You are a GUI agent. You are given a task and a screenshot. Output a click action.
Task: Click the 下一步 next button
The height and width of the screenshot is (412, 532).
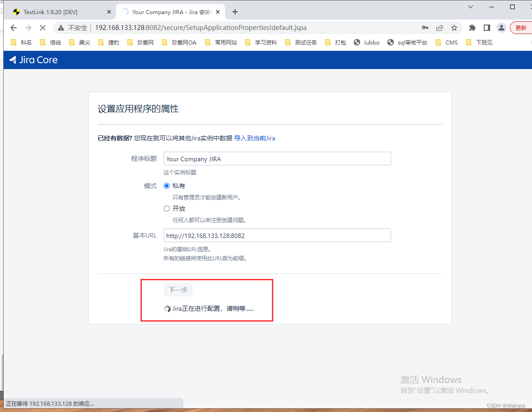[178, 290]
